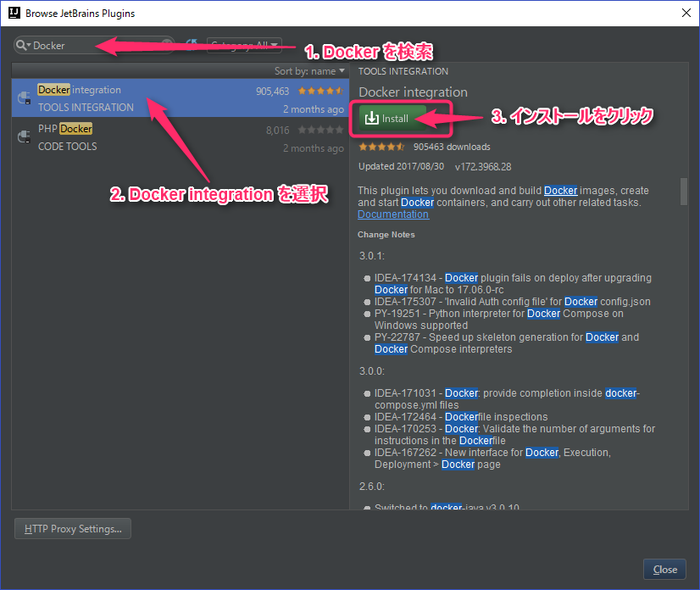Image resolution: width=700 pixels, height=590 pixels.
Task: Select the PHP Docker plugin row
Action: (x=180, y=137)
